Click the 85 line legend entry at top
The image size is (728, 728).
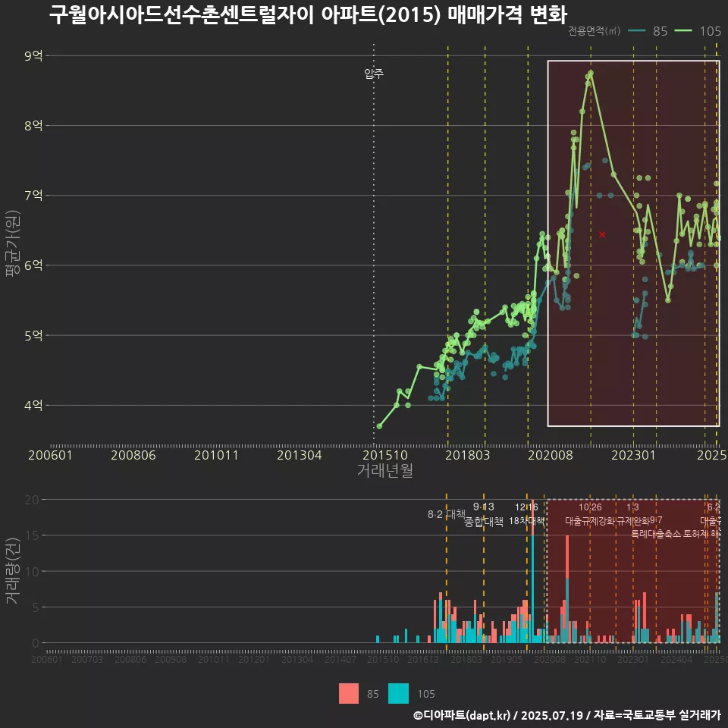(648, 31)
